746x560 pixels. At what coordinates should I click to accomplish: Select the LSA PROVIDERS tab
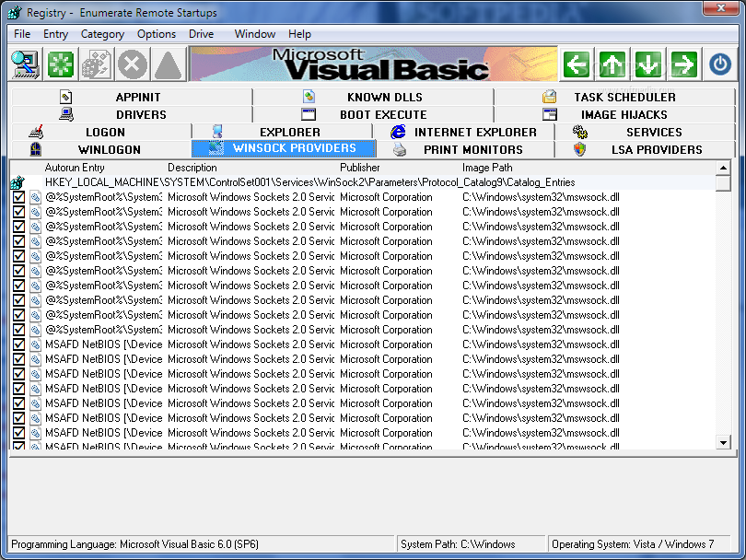645,150
